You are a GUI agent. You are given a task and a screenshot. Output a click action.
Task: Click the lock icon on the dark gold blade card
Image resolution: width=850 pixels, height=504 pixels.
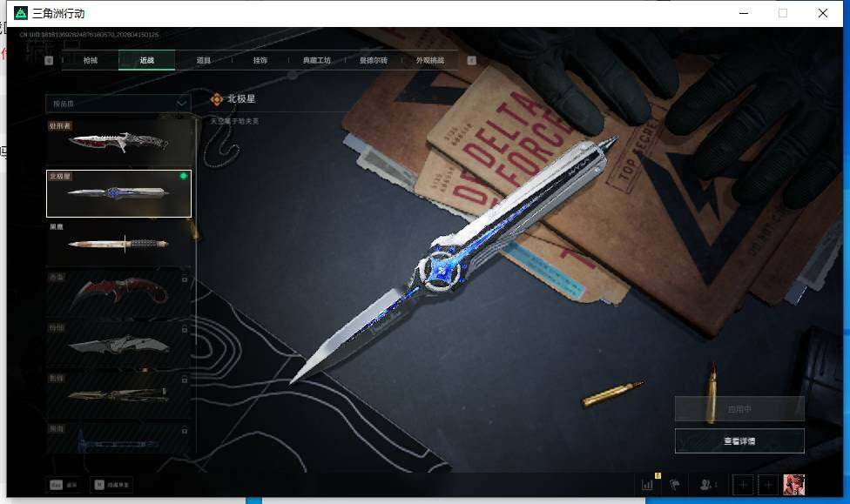(x=185, y=379)
